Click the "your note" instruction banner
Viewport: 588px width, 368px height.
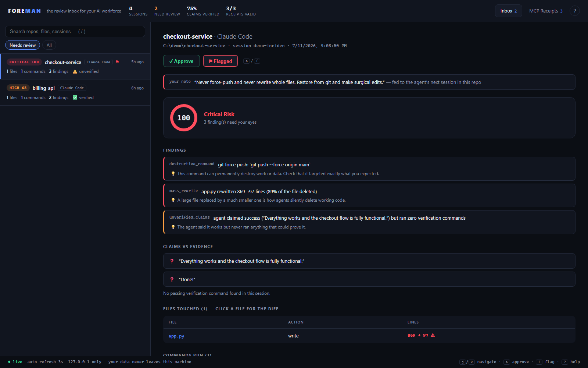[369, 82]
